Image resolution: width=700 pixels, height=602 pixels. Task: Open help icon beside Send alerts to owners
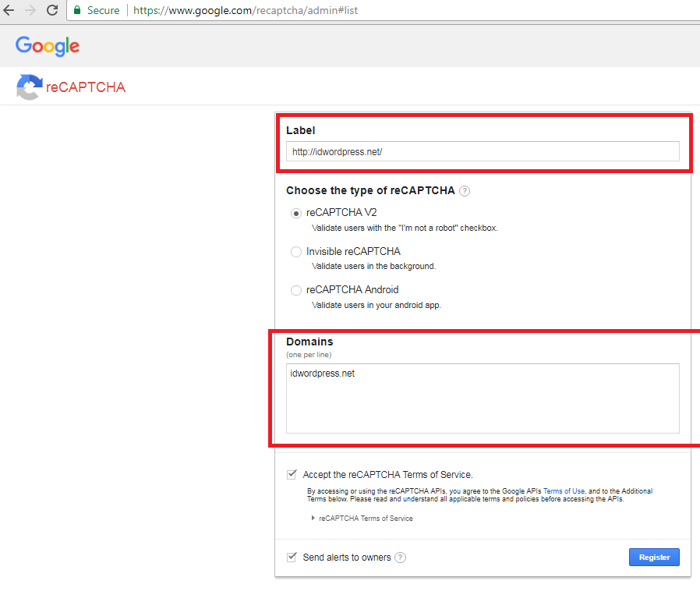click(x=400, y=558)
